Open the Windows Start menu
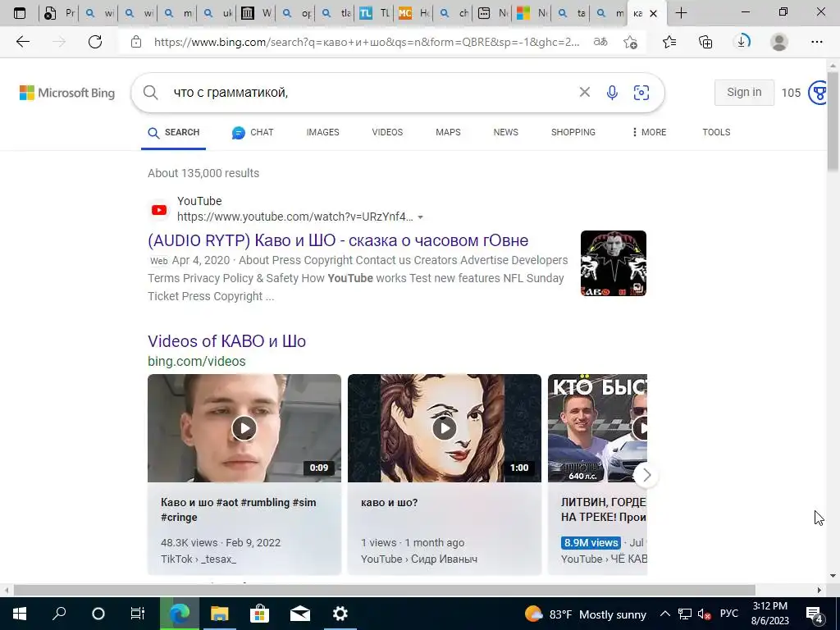 pos(20,614)
